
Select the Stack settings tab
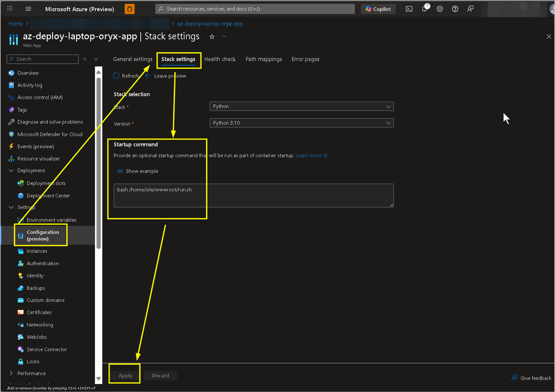coord(178,59)
